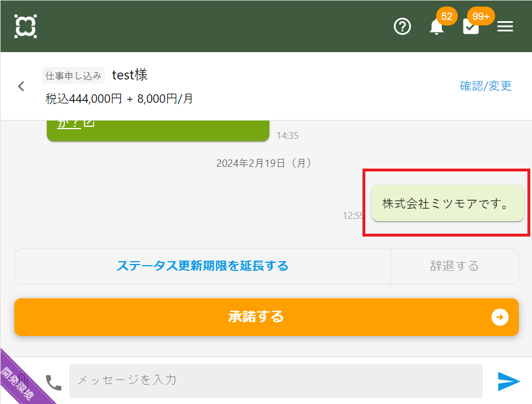Click the blue send message icon
The height and width of the screenshot is (404, 532).
tap(509, 381)
